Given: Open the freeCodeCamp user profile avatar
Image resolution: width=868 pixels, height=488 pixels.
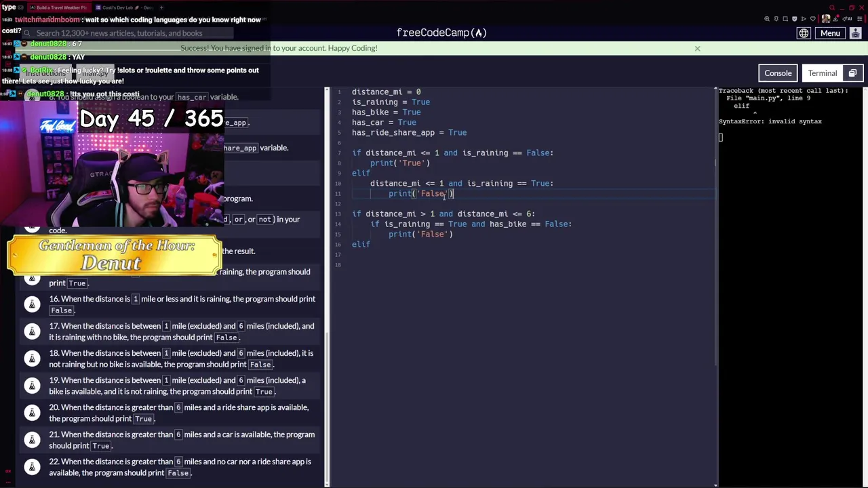Looking at the screenshot, I should point(855,33).
